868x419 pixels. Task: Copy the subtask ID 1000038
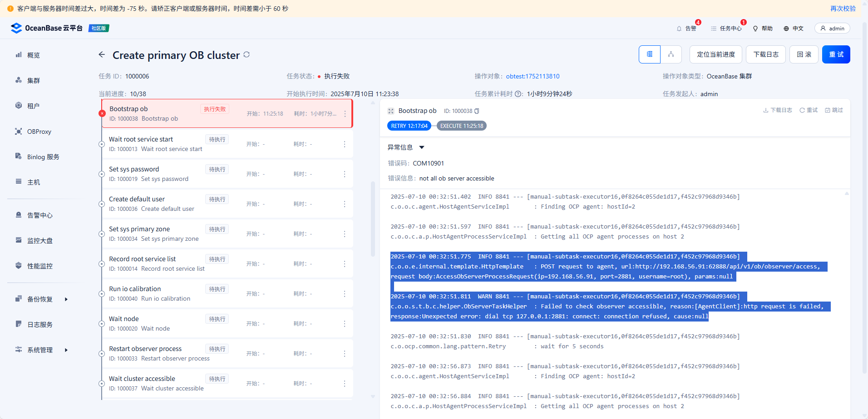477,111
